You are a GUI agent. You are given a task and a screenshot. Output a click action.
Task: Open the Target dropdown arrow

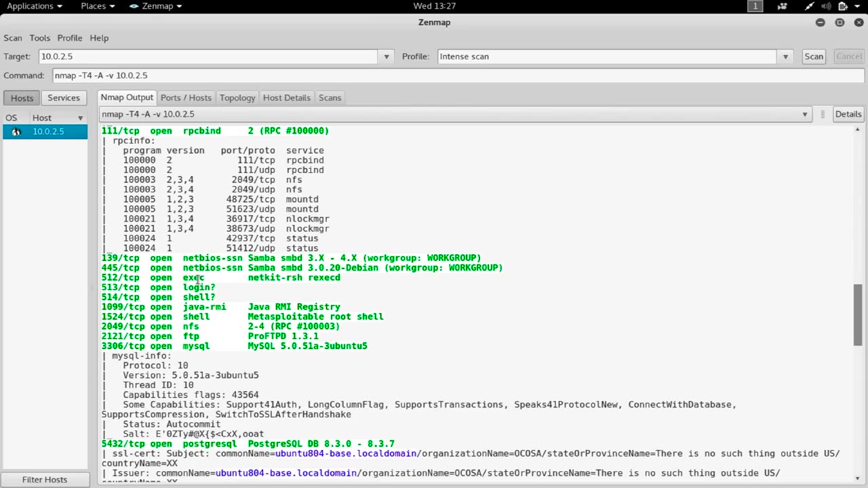pyautogui.click(x=387, y=57)
